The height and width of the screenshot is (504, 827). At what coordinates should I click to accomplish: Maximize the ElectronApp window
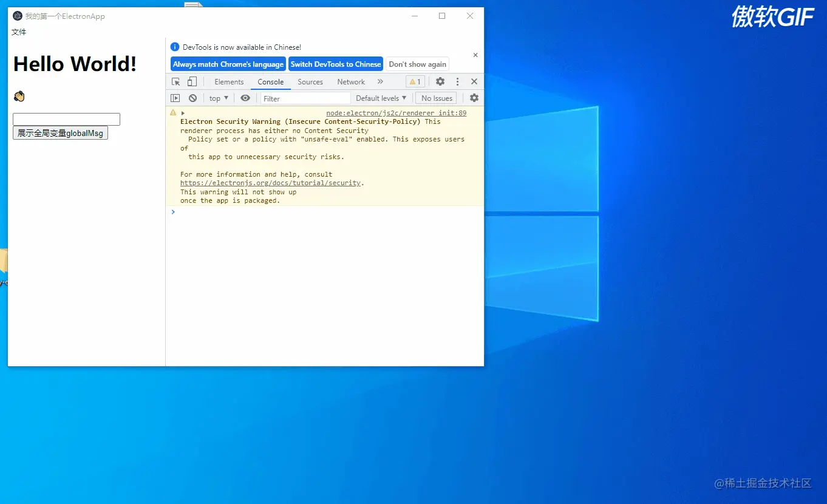coord(442,16)
